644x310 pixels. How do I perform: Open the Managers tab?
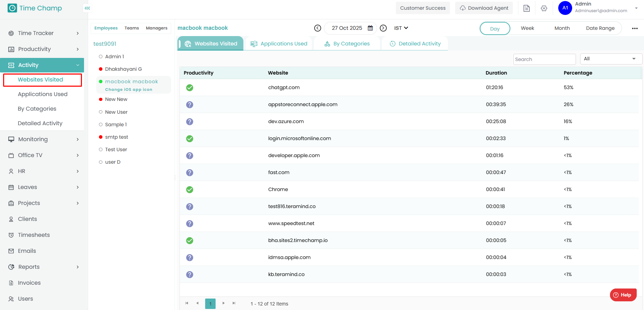pos(156,28)
